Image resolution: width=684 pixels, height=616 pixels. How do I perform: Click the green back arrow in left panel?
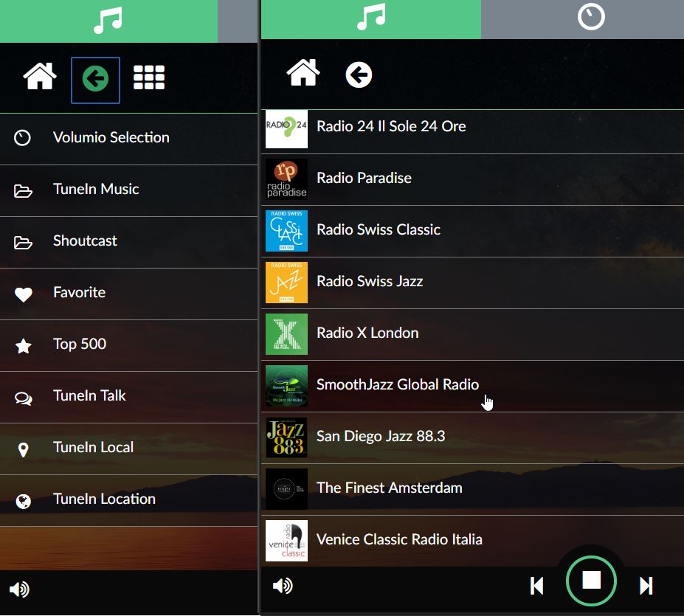pyautogui.click(x=95, y=80)
